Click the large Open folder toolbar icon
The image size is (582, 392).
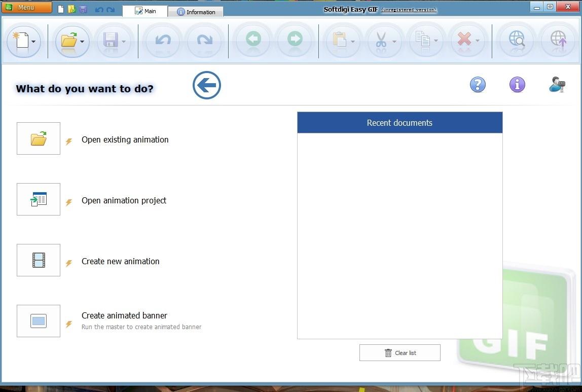(69, 40)
